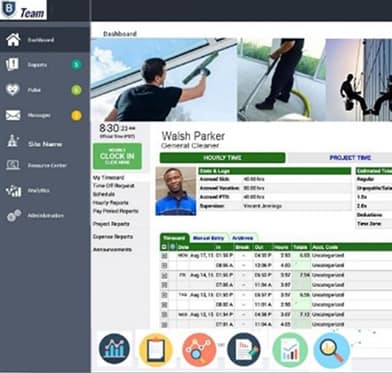The width and height of the screenshot is (392, 373).
Task: Click the floor vacuuming banner image
Action: 282,80
